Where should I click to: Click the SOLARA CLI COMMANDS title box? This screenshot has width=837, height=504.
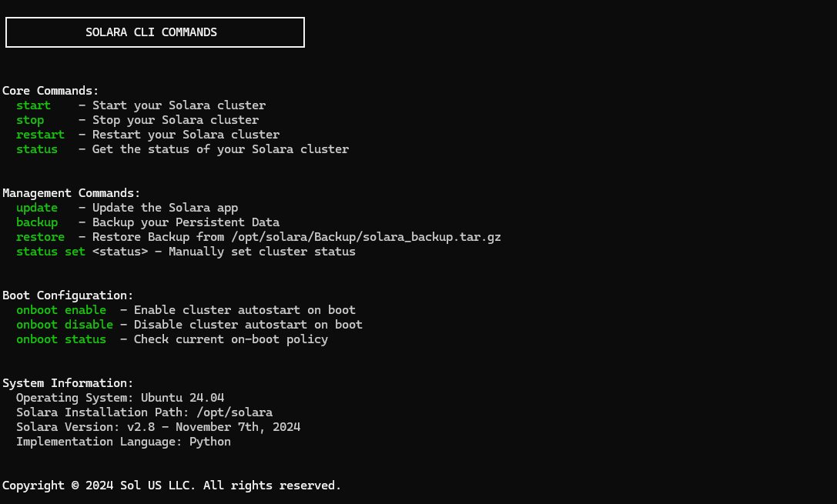pyautogui.click(x=155, y=32)
